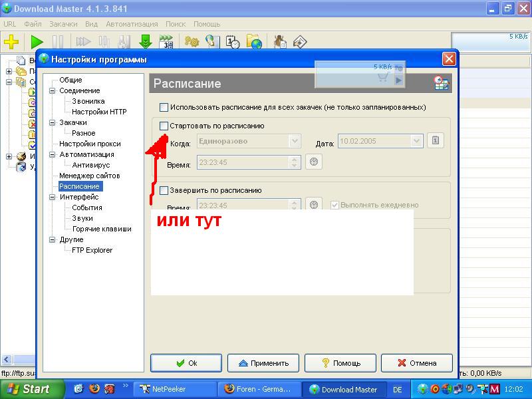Click the Download Master globe icon in the system tray
Viewport: 532px width, 399px height.
point(423,389)
